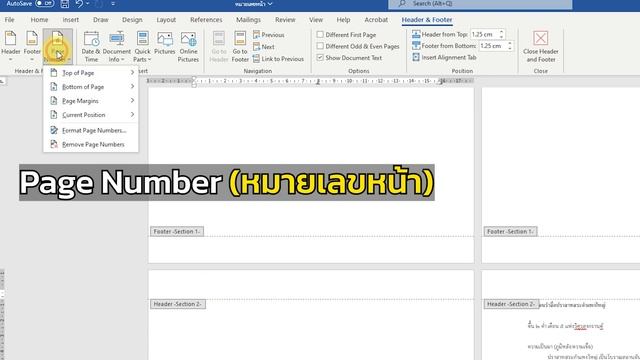
Task: Expand Page Margins submenu
Action: 91,100
